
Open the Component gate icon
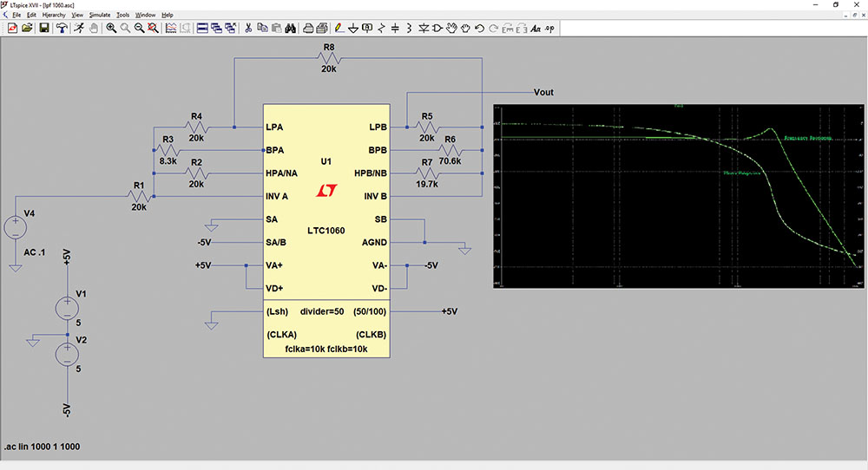[x=437, y=29]
